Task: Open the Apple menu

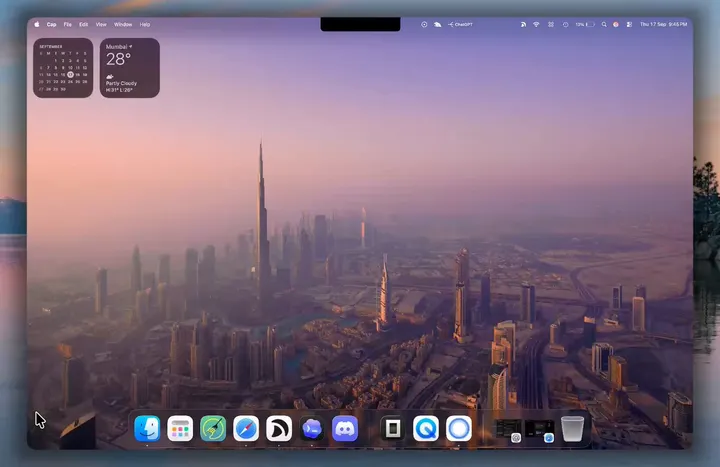Action: (x=37, y=24)
